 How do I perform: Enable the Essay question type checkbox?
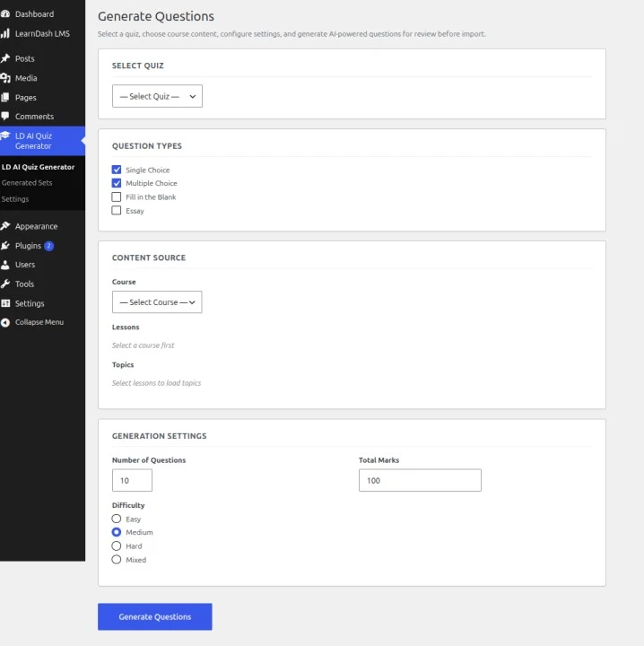point(117,211)
